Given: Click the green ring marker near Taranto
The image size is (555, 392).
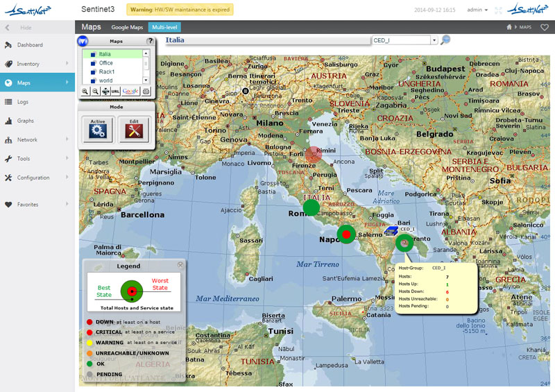Looking at the screenshot, I should click(x=404, y=243).
